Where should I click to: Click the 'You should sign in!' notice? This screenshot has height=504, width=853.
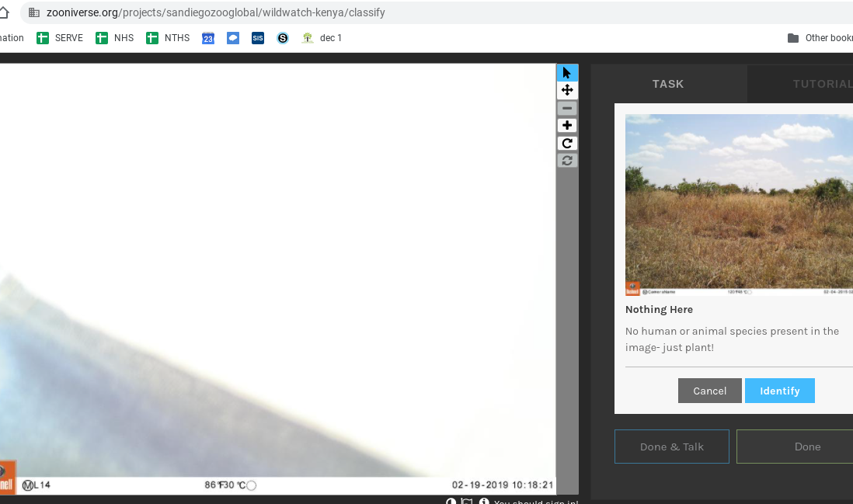tap(536, 502)
